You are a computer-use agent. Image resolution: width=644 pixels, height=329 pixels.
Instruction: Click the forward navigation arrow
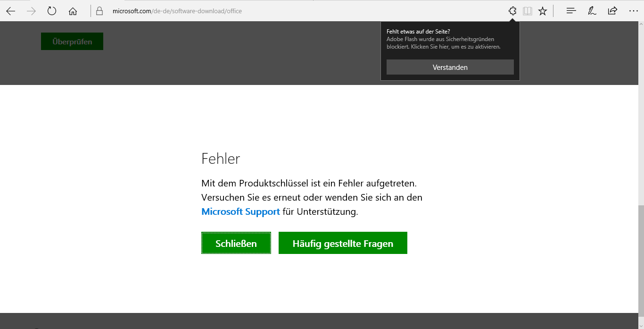pyautogui.click(x=32, y=11)
